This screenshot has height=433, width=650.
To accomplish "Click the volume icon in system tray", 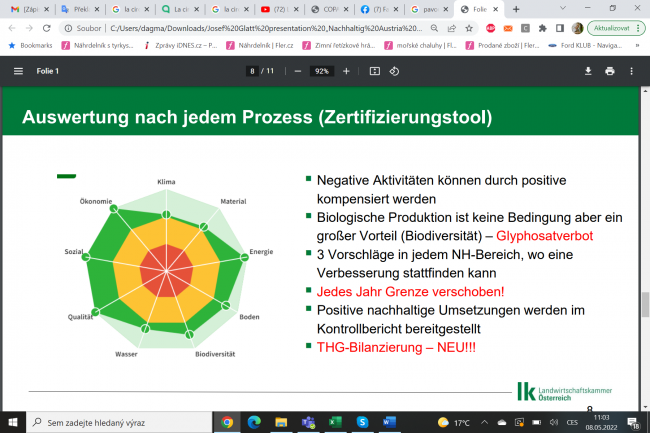I will pos(554,422).
